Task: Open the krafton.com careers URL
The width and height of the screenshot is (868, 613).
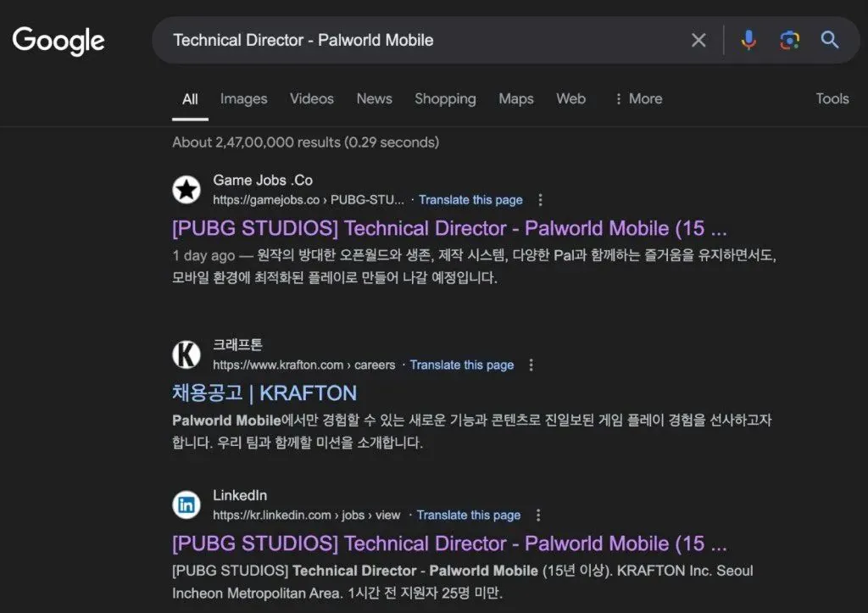Action: 304,365
